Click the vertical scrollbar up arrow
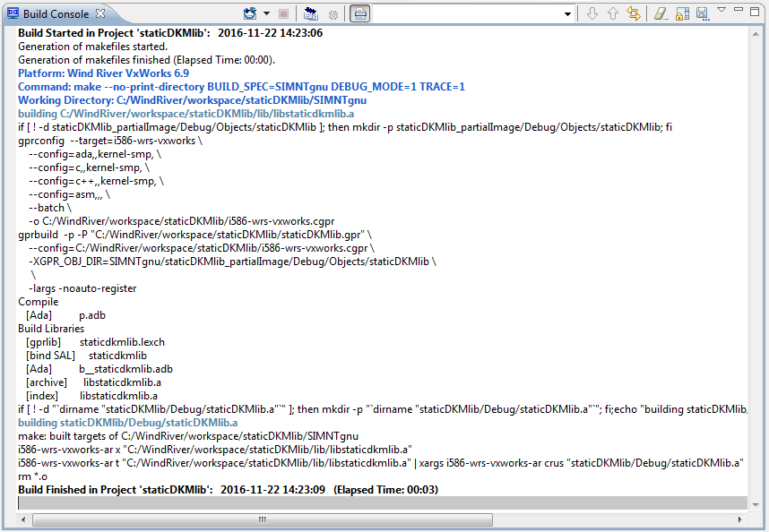This screenshot has width=769, height=532. click(756, 34)
